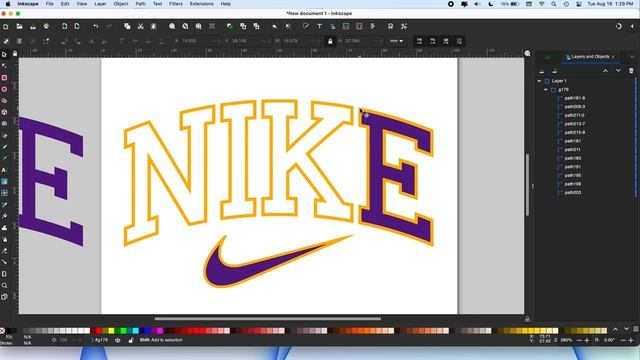Collapse the Layer 1 tree node

(x=539, y=81)
